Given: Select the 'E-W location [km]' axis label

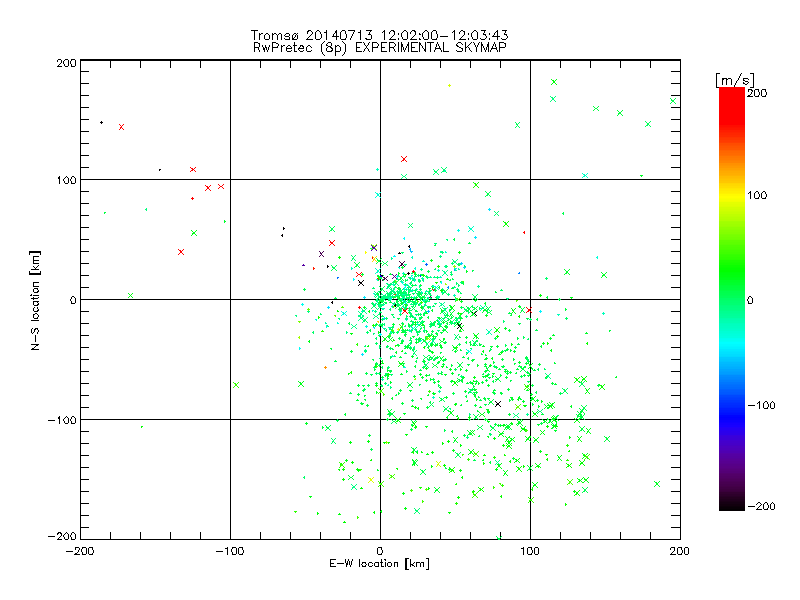Looking at the screenshot, I should [x=380, y=564].
